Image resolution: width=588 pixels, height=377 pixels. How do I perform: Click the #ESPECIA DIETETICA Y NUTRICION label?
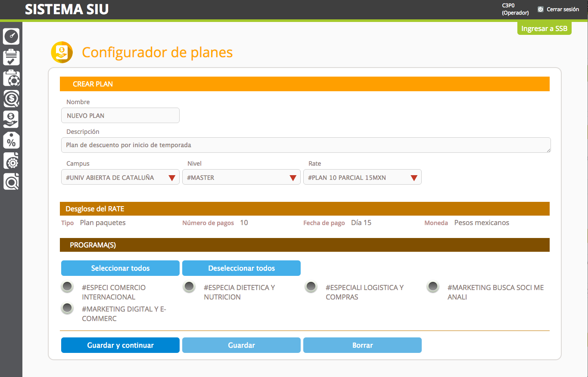(240, 292)
